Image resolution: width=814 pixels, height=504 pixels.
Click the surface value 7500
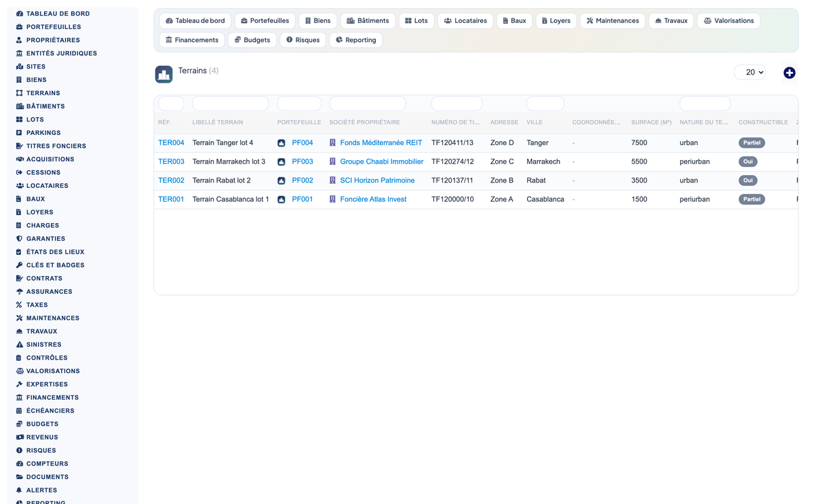(x=639, y=142)
